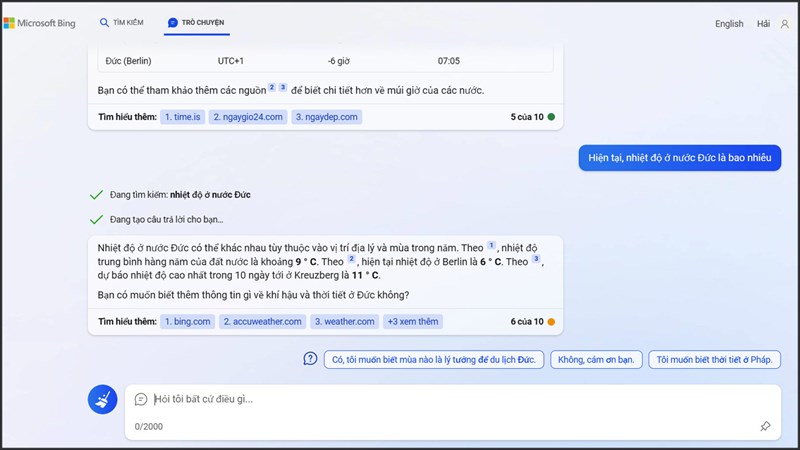Click checkmark beside 'Đang tìm kiếm: nhiệt độ ở nước Đức'

[96, 195]
